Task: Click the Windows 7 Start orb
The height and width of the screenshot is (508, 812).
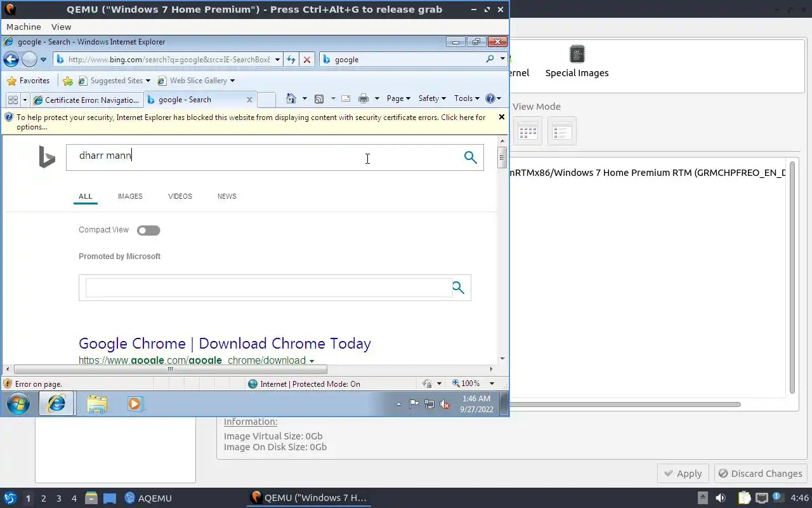Action: tap(18, 404)
